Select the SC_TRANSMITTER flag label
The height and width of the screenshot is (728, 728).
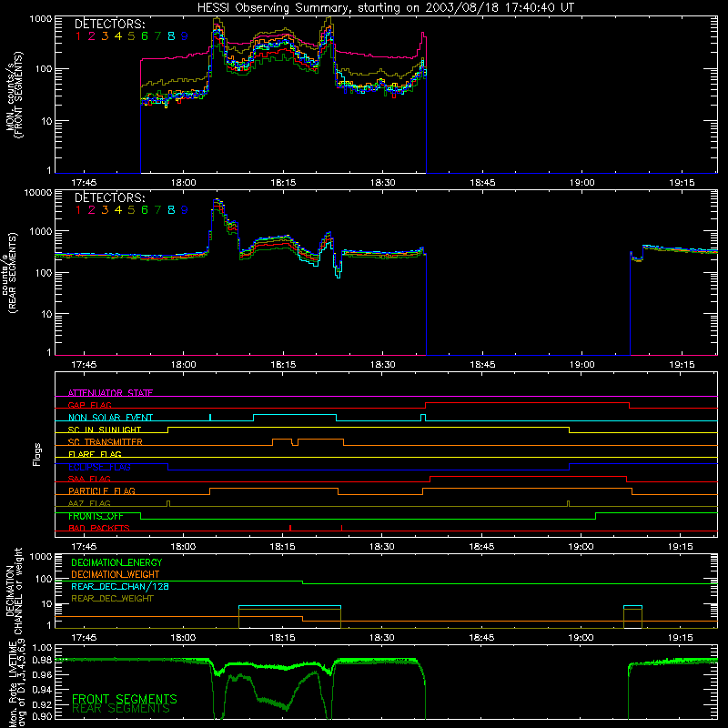(x=106, y=441)
